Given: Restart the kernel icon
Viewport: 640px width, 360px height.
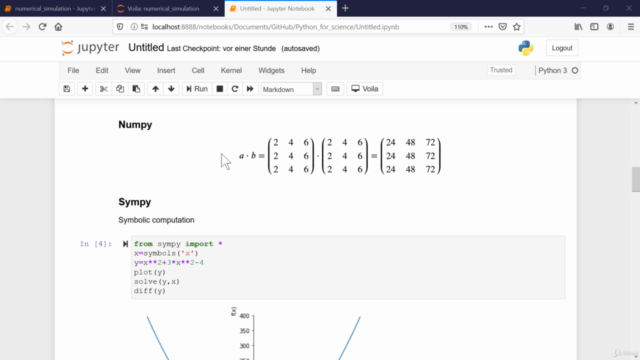Looking at the screenshot, I should (235, 89).
